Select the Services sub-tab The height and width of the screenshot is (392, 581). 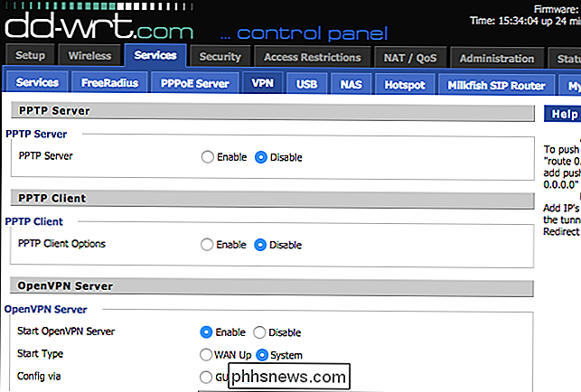[37, 82]
